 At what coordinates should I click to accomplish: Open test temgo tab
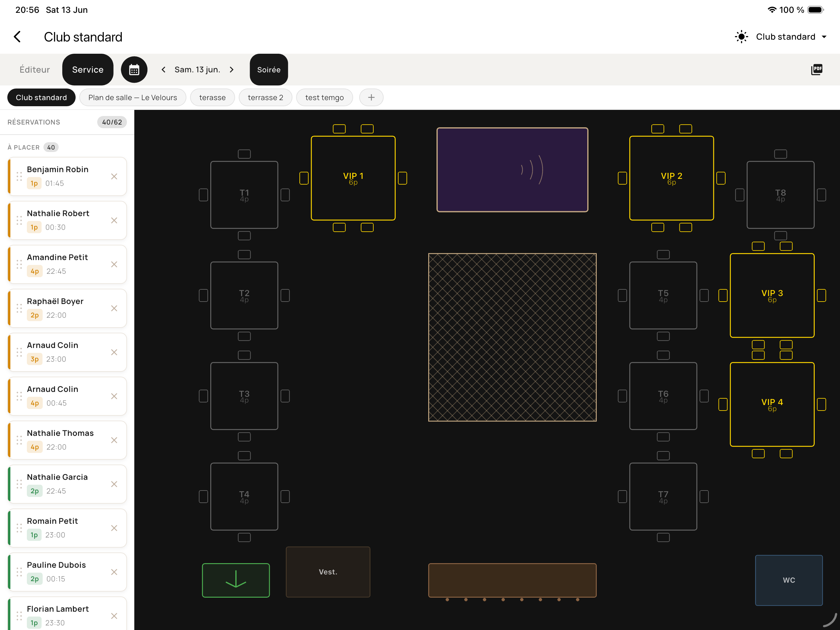tap(324, 98)
